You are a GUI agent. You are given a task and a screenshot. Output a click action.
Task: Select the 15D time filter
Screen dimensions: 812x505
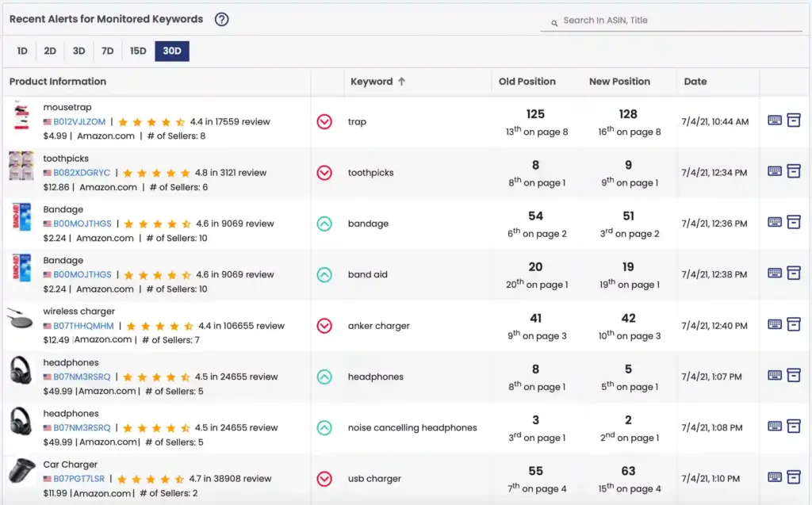coord(136,50)
